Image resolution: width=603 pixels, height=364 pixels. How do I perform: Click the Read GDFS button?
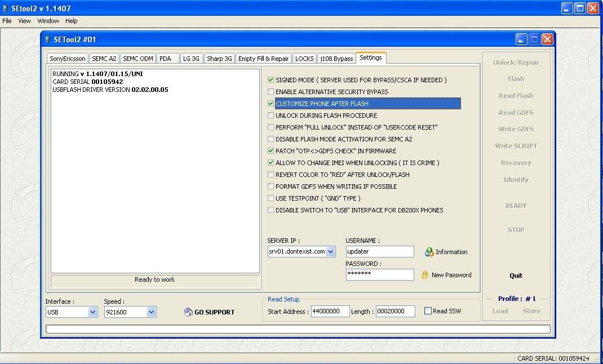(516, 113)
